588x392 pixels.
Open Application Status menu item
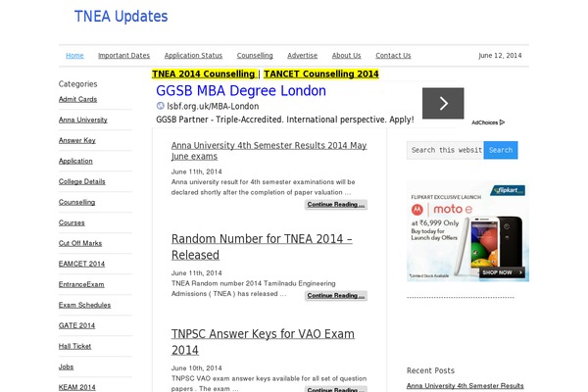(193, 56)
